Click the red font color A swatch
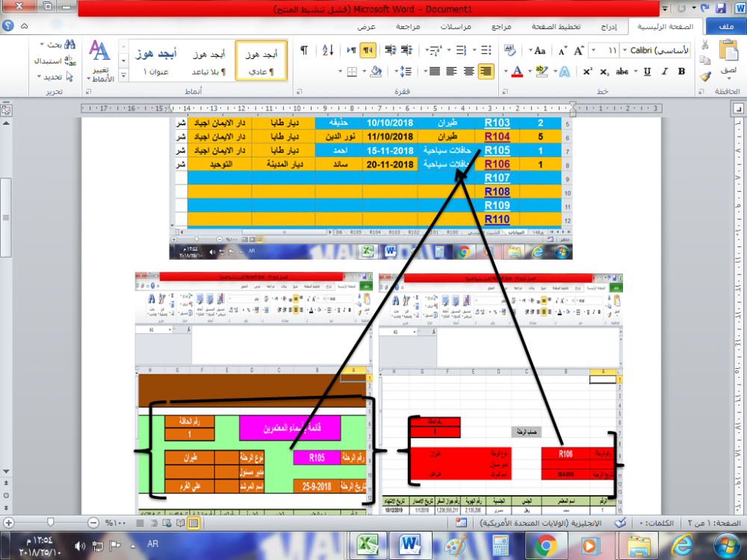Viewport: 747px width, 560px height. click(518, 72)
